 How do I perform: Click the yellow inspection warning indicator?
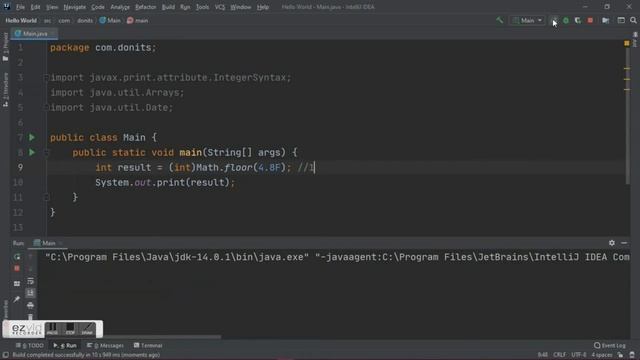[x=627, y=43]
